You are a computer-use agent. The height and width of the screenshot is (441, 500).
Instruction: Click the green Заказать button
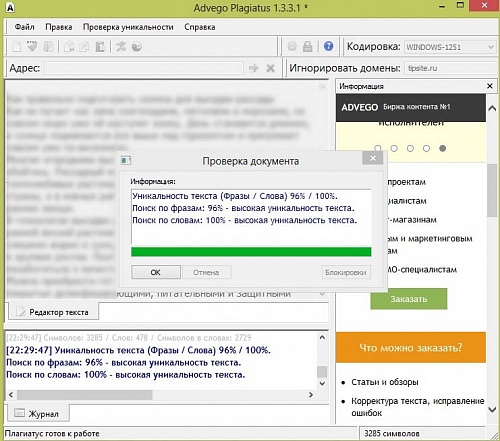coord(409,299)
